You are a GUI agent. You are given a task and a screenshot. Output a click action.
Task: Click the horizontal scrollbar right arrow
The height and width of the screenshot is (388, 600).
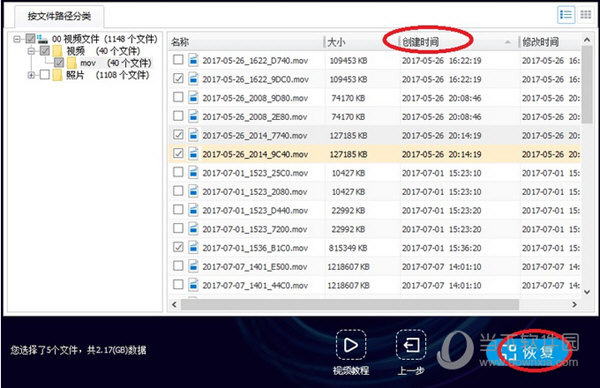coord(574,305)
